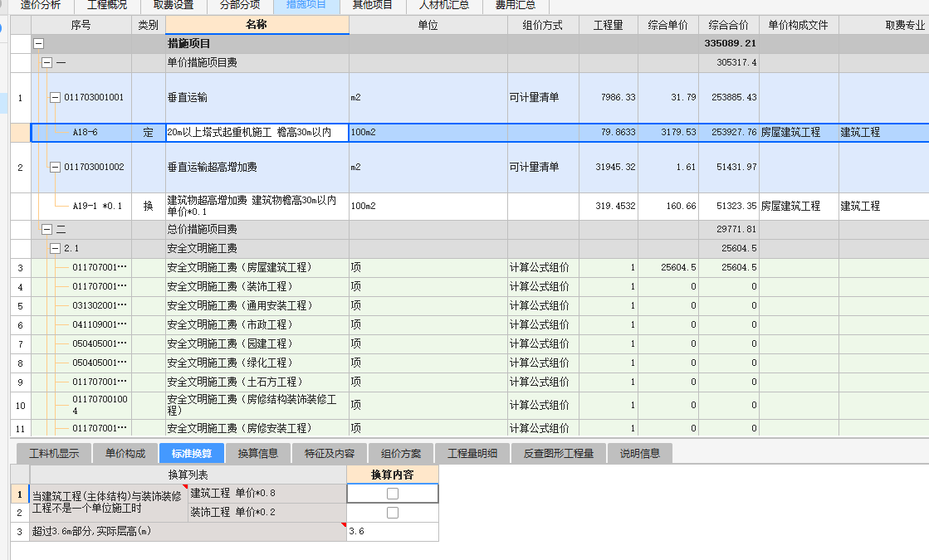The height and width of the screenshot is (560, 929).
Task: Select the A19-1 *0.1 row code
Action: pyautogui.click(x=97, y=206)
